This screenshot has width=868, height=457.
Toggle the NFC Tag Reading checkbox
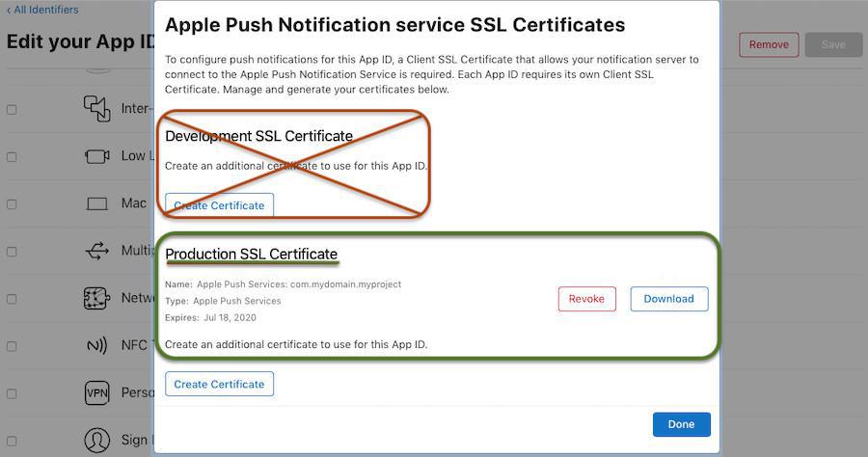point(12,346)
